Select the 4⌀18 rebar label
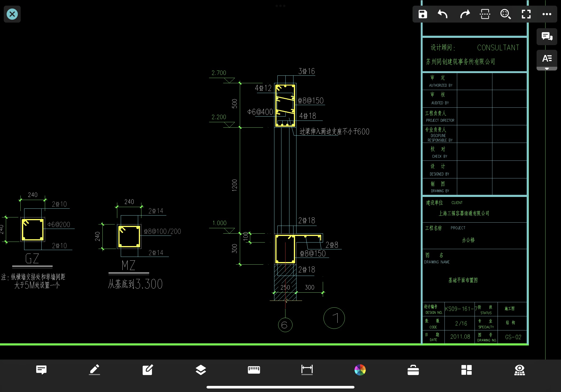This screenshot has height=392, width=561. point(308,116)
